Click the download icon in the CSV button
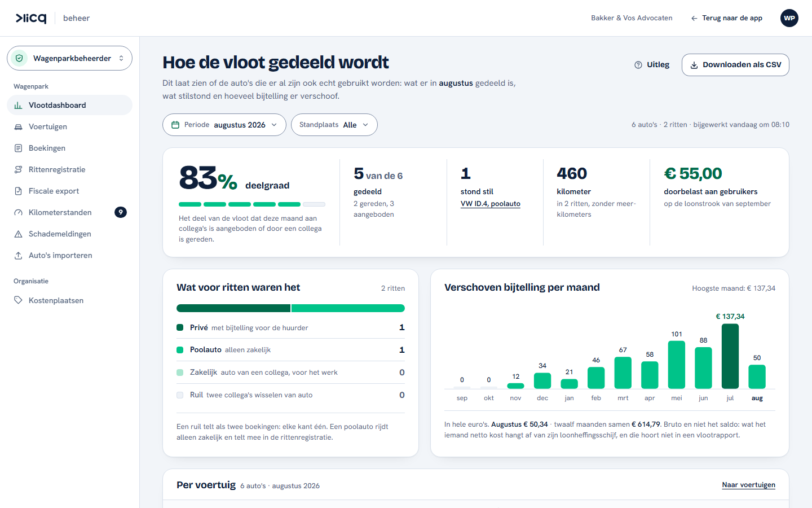 [694, 65]
